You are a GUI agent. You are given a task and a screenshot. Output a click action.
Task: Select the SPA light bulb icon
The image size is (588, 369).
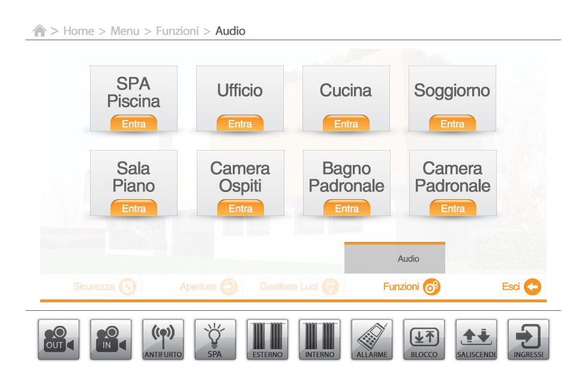pyautogui.click(x=215, y=340)
